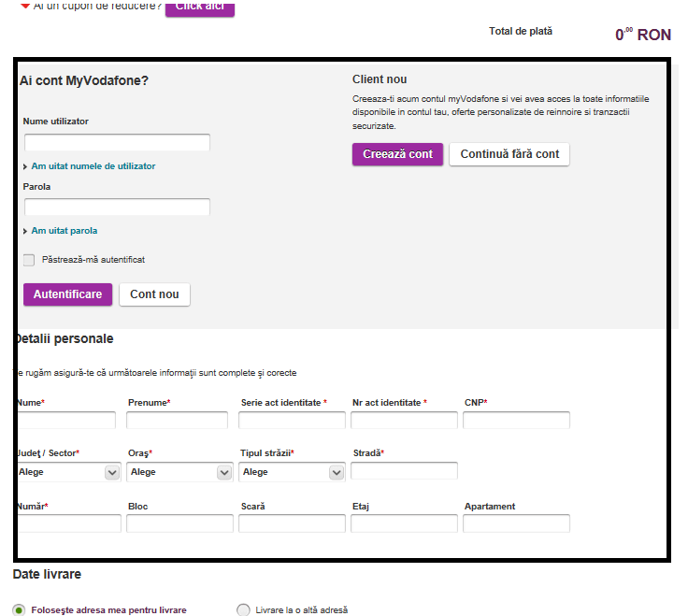Viewport: 688px width, 616px height.
Task: Click the Apartament input box
Action: tap(516, 523)
